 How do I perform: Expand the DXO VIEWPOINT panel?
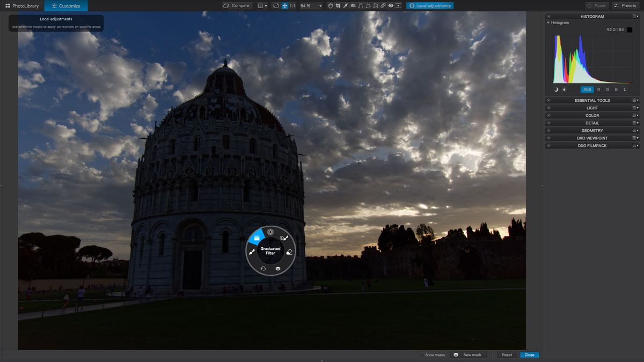[592, 138]
